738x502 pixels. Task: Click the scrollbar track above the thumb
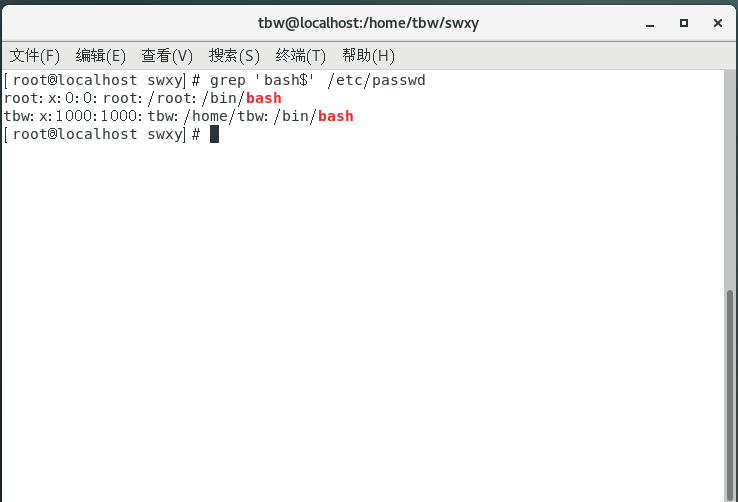pos(730,179)
